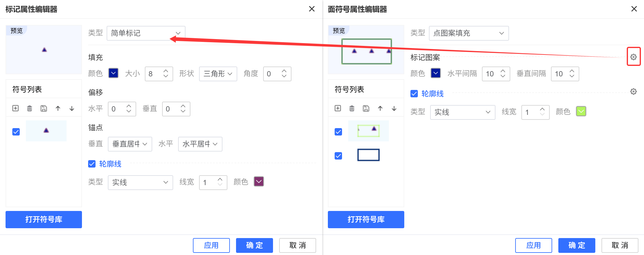Click the 大小 size input field

tap(154, 74)
